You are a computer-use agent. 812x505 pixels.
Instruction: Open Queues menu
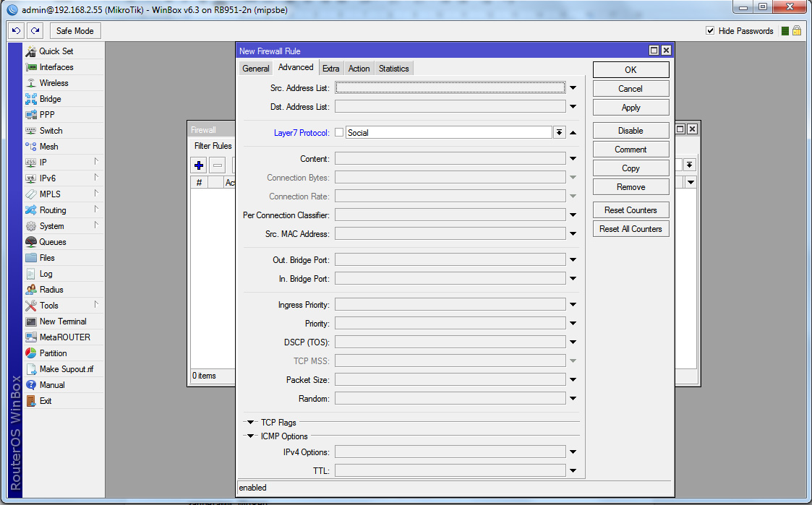click(63, 242)
